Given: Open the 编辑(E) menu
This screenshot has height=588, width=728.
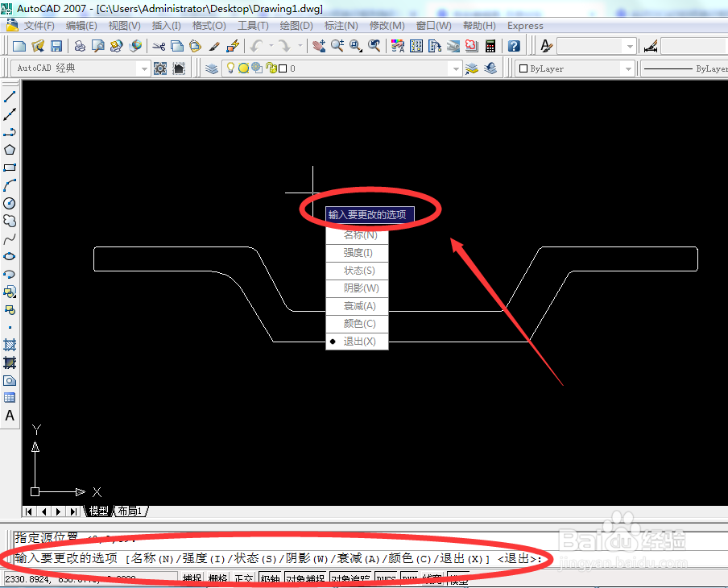Looking at the screenshot, I should [81, 26].
